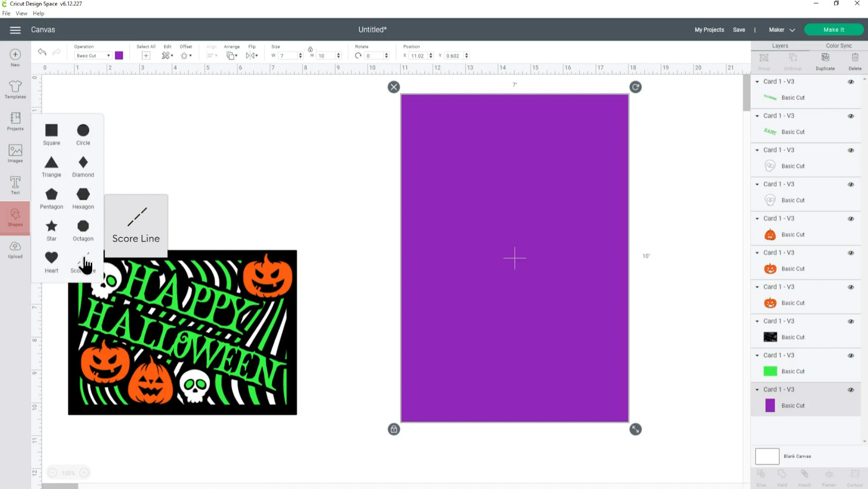Insert an Octagon shape
The height and width of the screenshot is (489, 868).
(x=83, y=230)
